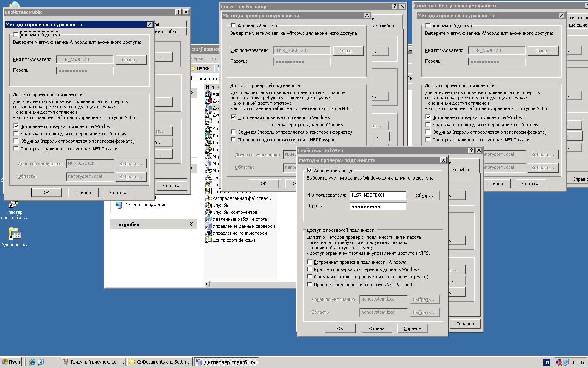Enable Анонимный доступ in Public dialog
The image size is (588, 368).
(x=16, y=35)
